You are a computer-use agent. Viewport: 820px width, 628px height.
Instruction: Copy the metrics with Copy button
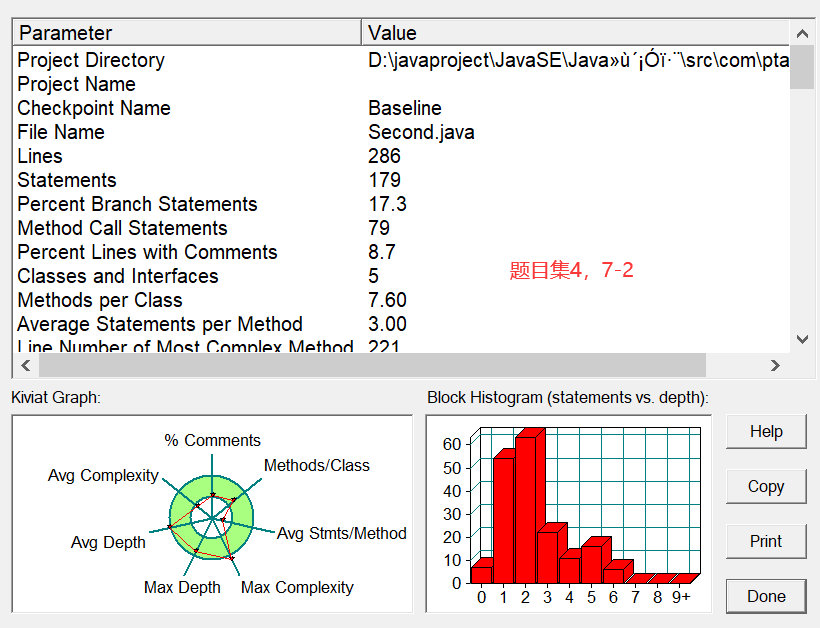coord(766,486)
